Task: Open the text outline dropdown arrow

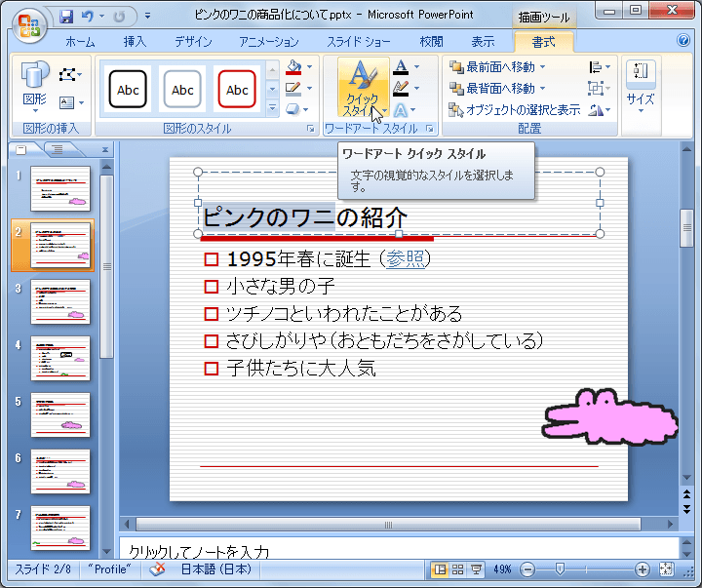Action: [417, 88]
